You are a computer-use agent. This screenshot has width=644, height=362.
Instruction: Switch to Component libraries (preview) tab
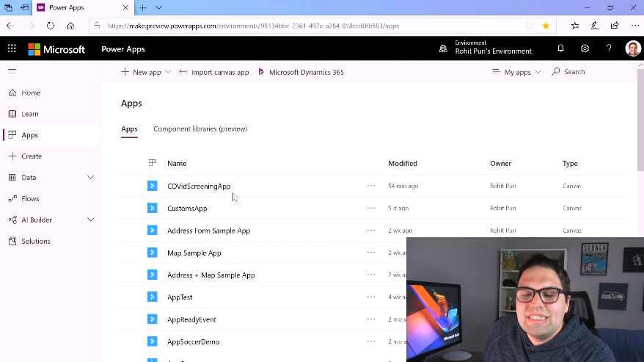[200, 129]
